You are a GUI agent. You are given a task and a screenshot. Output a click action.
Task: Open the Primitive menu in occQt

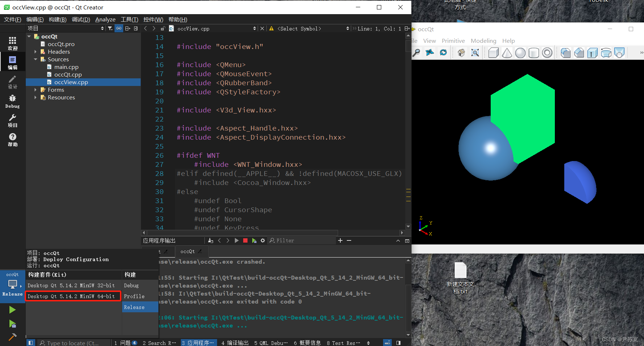(x=453, y=41)
